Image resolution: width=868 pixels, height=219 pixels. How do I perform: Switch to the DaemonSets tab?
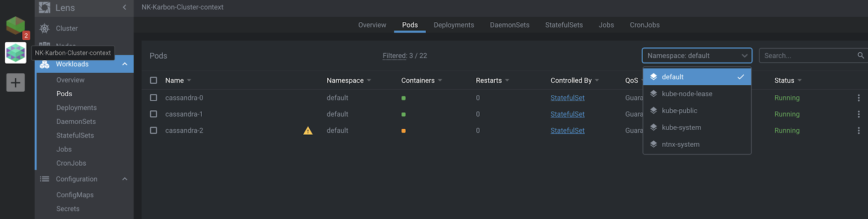(x=509, y=25)
